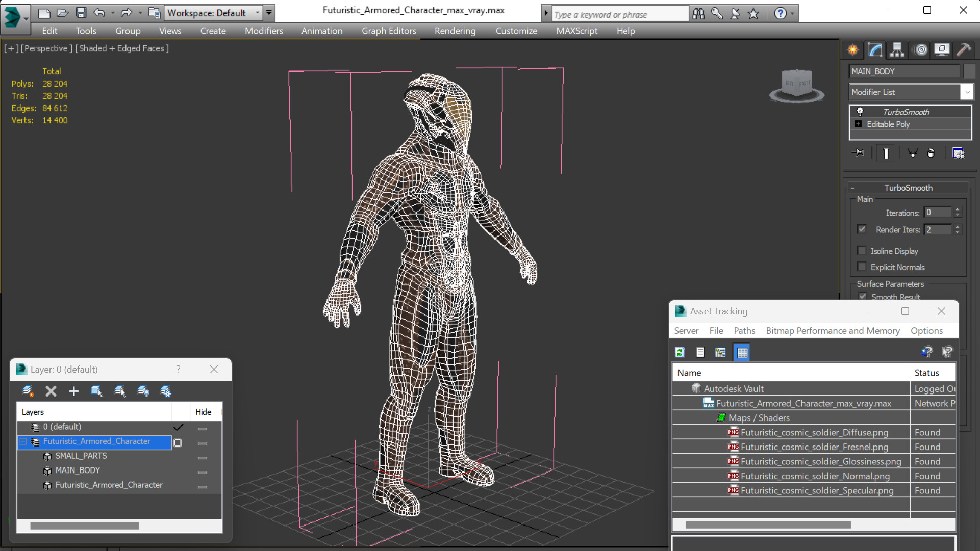This screenshot has width=980, height=551.
Task: Click Highlight Selected Objects' Layers icon
Action: pyautogui.click(x=120, y=391)
